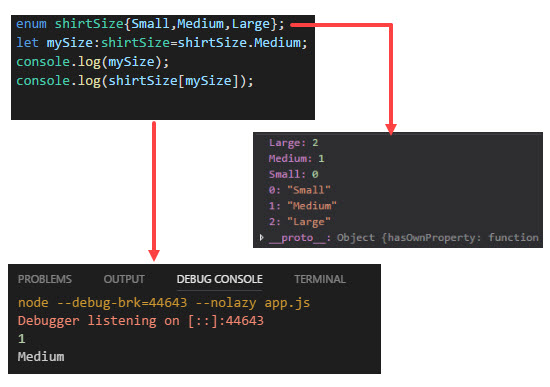The width and height of the screenshot is (550, 387).
Task: Click the '1: "Medium"' entry
Action: [x=303, y=206]
